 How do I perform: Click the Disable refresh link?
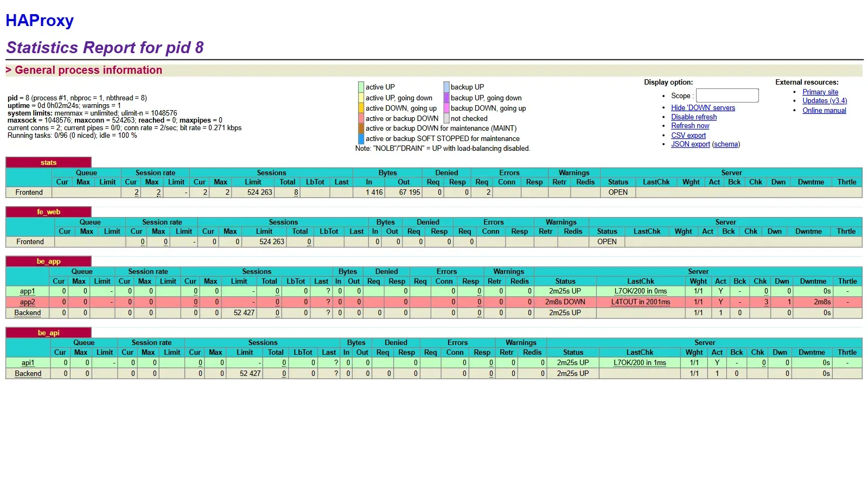[x=693, y=117]
